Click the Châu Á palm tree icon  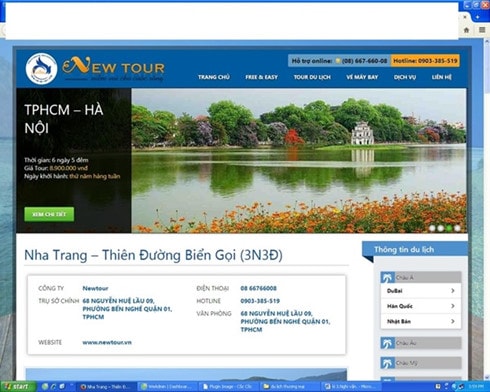[x=388, y=277]
